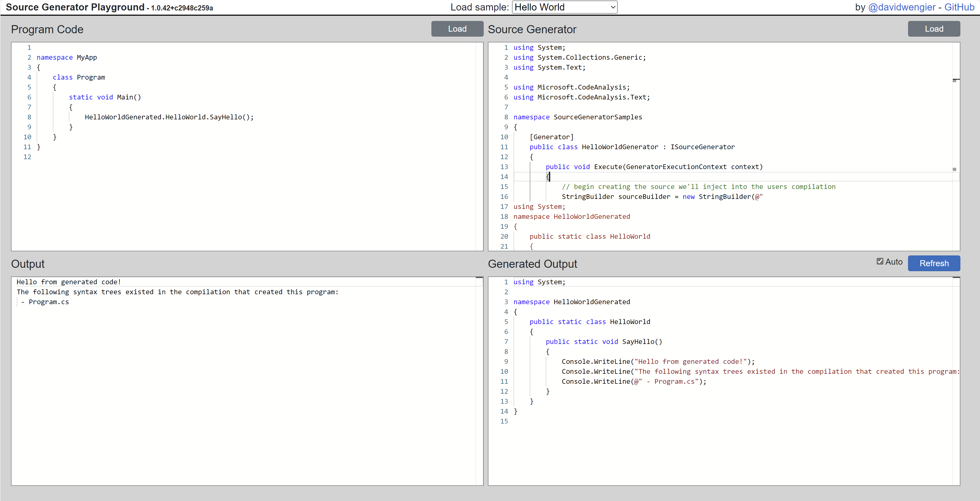This screenshot has height=501, width=980.
Task: Toggle the Auto checkbox
Action: (880, 261)
